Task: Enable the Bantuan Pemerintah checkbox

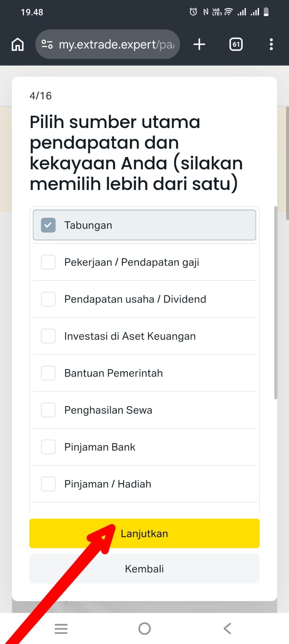Action: pyautogui.click(x=48, y=374)
